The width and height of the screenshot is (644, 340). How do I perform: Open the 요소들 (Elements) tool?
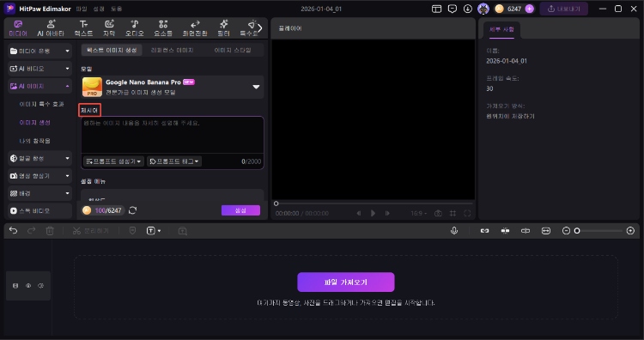point(163,28)
